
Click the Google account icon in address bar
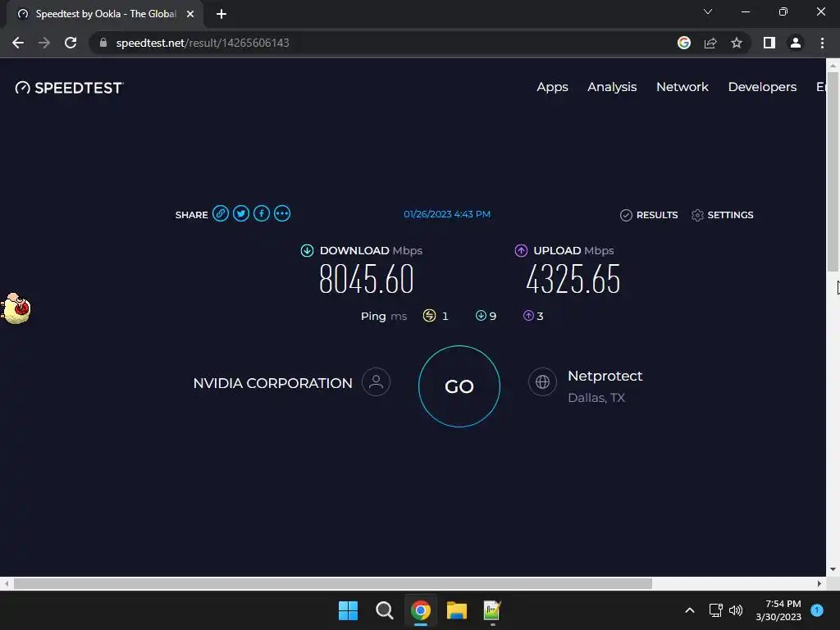[x=684, y=43]
